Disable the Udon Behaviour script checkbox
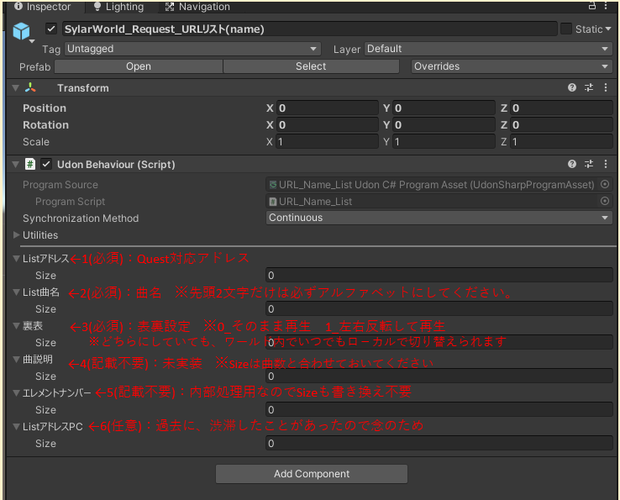The image size is (620, 500). 46,164
